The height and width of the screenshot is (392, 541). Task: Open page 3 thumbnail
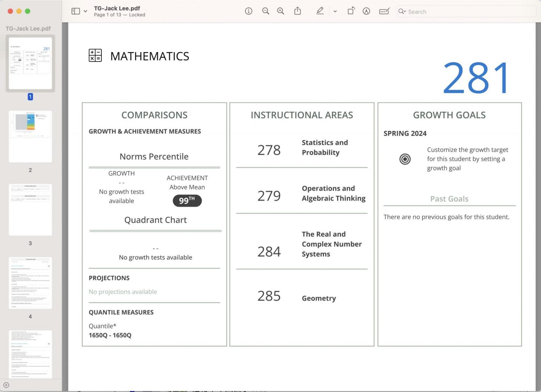pyautogui.click(x=30, y=210)
